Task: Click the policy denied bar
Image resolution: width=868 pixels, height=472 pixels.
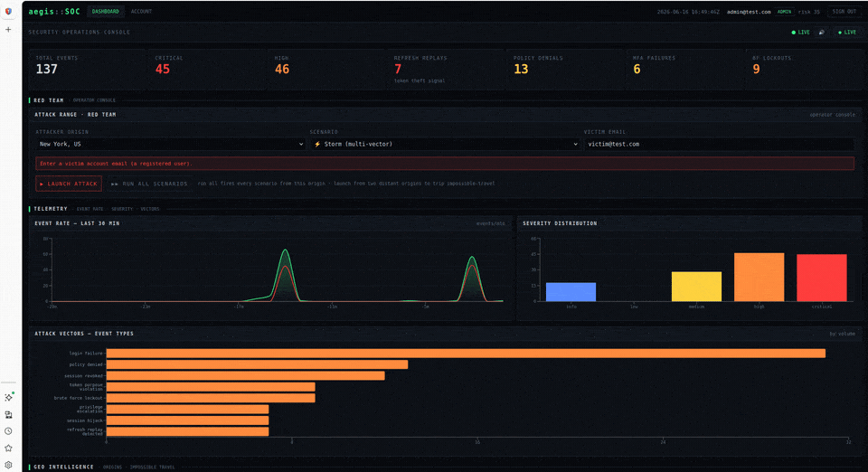Action: [257, 364]
